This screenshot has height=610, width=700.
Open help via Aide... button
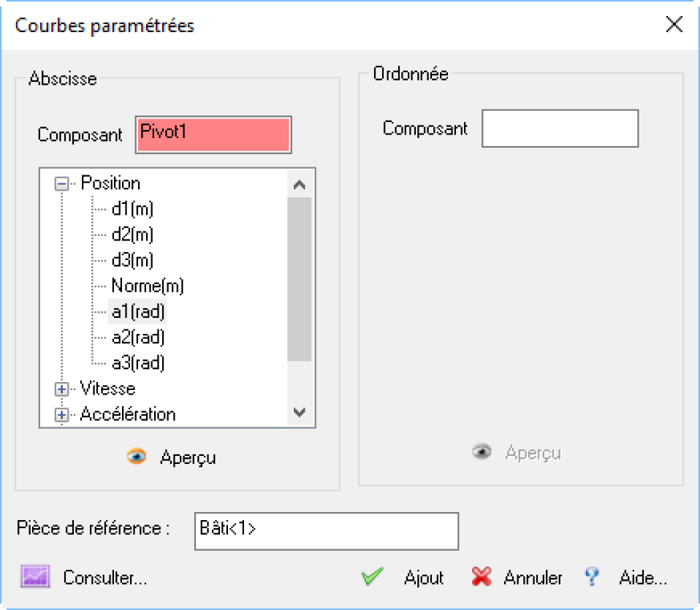(x=643, y=578)
